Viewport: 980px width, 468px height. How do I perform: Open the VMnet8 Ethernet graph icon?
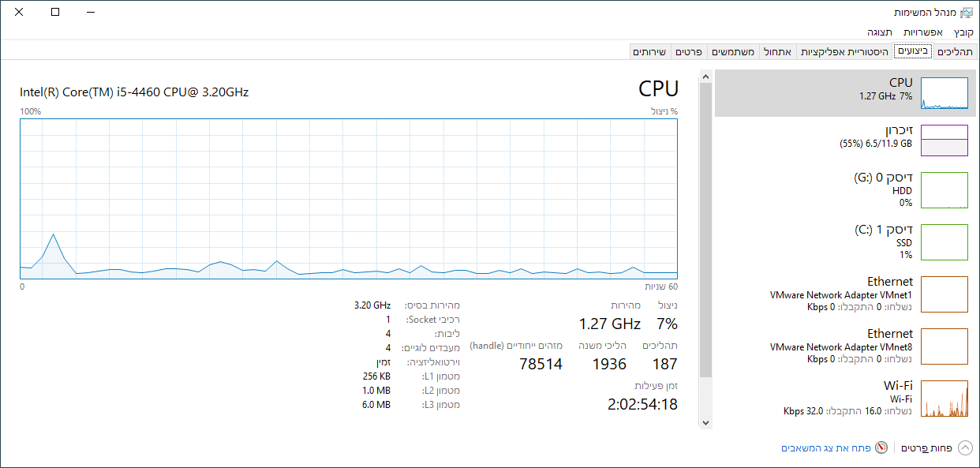[x=944, y=346]
